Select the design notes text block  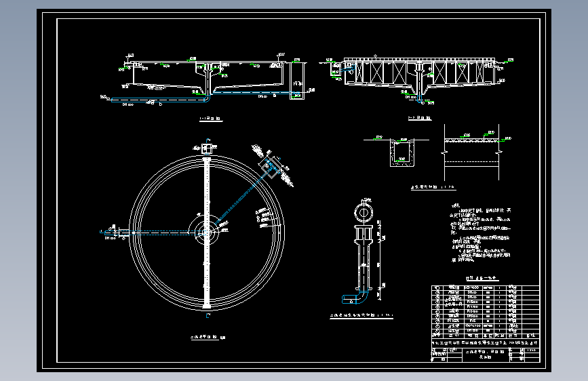click(x=481, y=233)
